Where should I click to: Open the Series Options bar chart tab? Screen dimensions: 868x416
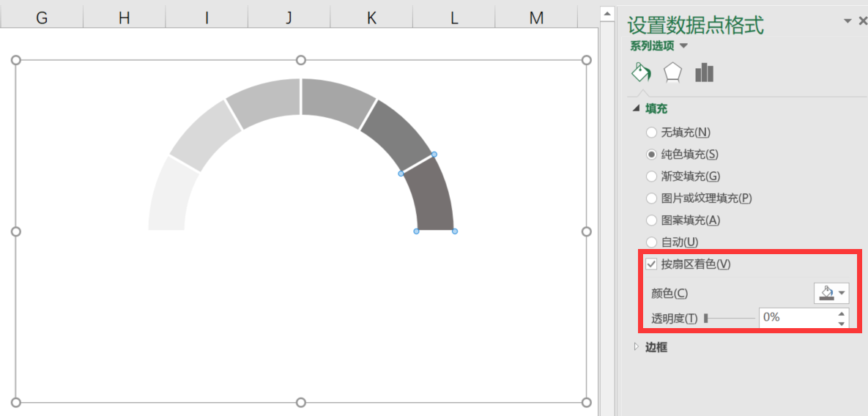click(704, 73)
